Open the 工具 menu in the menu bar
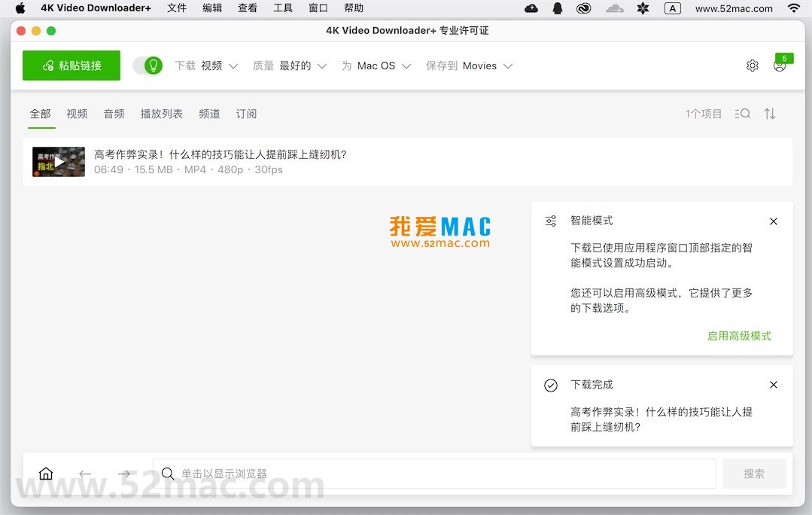812x515 pixels. [x=283, y=8]
